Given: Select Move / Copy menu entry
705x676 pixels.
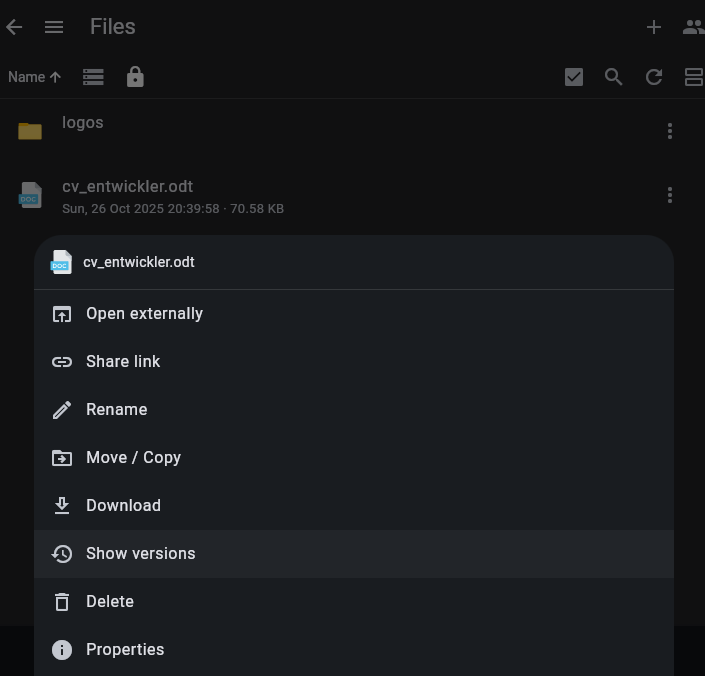Looking at the screenshot, I should click(x=133, y=457).
